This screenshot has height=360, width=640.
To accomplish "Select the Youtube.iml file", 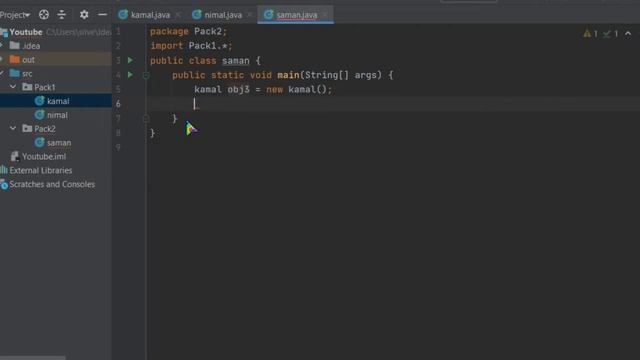I will pos(44,157).
